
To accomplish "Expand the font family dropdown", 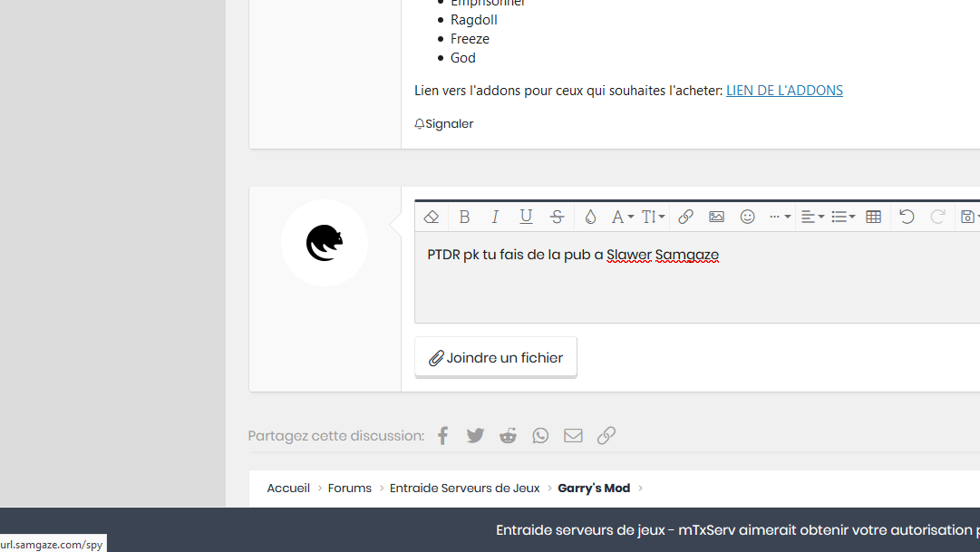I will coord(622,217).
